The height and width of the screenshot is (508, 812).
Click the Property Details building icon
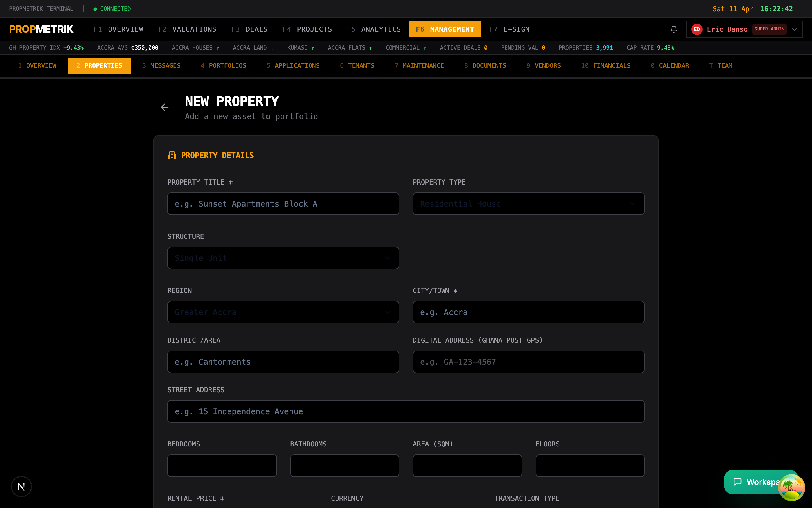(172, 155)
